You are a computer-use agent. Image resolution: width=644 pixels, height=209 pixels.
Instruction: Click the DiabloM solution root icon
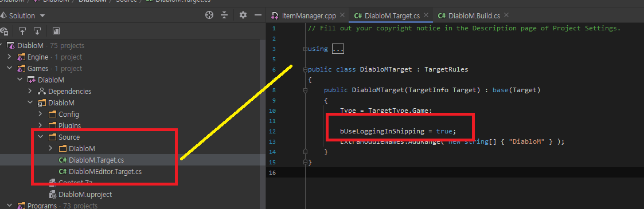click(x=11, y=45)
